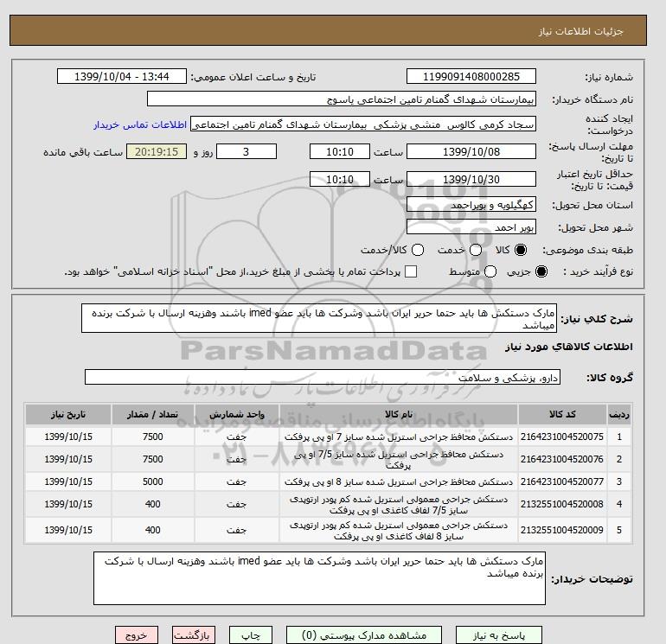Click the request creator field سجاد کرمی
This screenshot has height=644, width=666.
pos(363,124)
